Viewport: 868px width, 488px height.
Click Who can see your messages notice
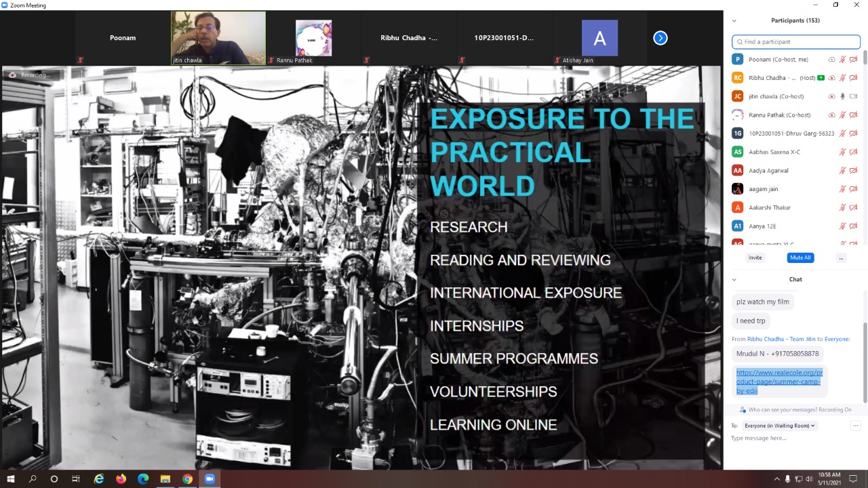(x=800, y=410)
